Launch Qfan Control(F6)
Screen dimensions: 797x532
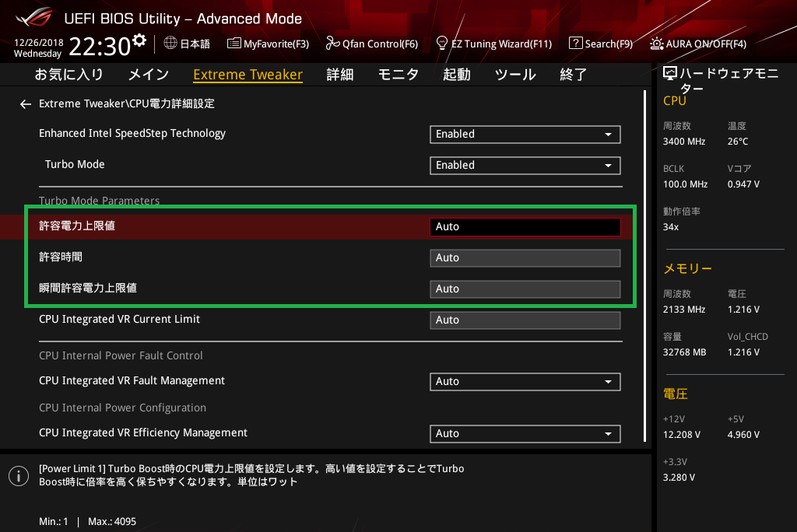(x=372, y=44)
